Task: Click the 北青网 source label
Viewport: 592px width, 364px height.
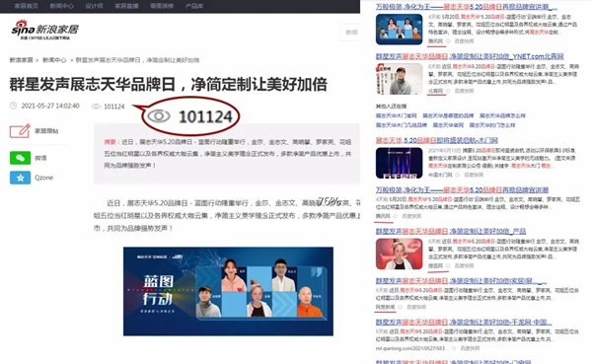Action: [x=435, y=91]
